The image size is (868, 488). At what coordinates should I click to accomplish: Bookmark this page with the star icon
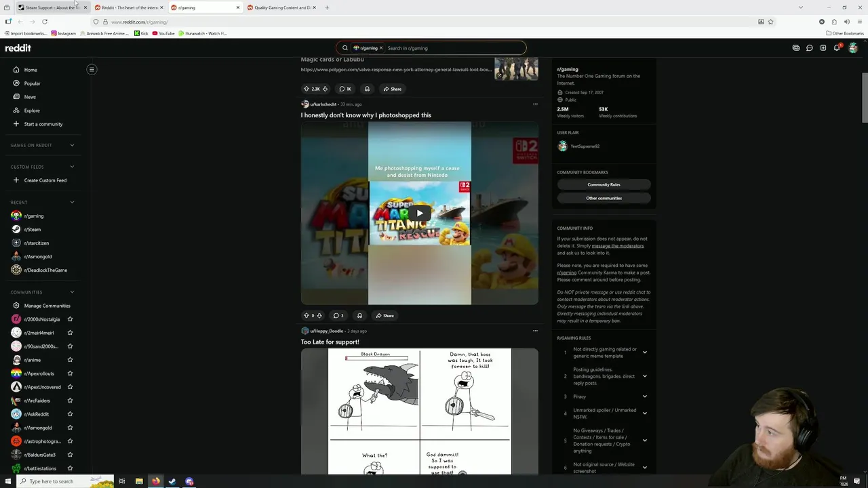770,22
